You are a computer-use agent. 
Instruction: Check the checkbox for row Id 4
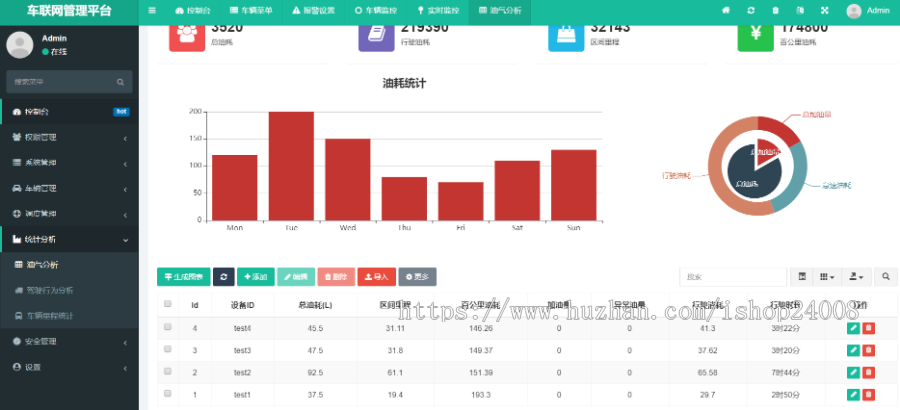(x=168, y=326)
